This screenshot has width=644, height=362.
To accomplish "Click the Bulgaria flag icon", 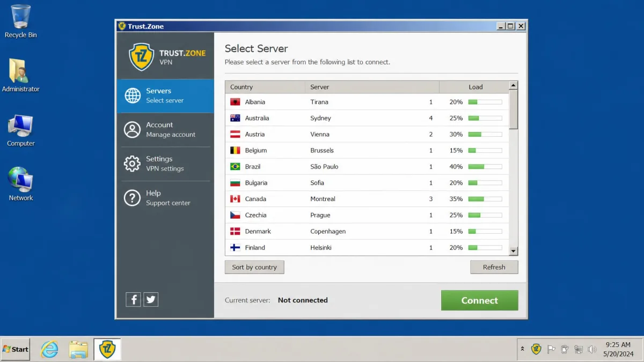I will click(x=235, y=183).
